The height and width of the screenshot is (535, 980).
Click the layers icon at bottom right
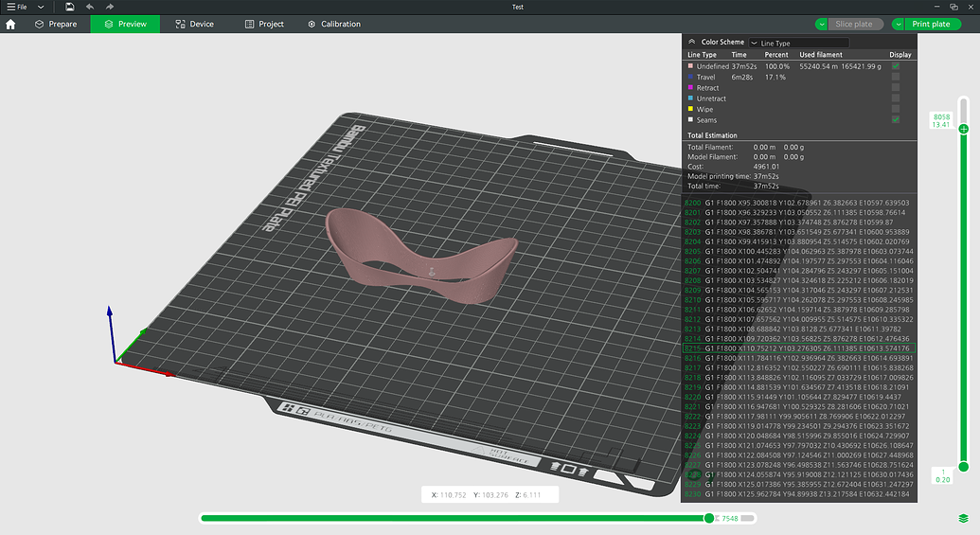[x=963, y=518]
